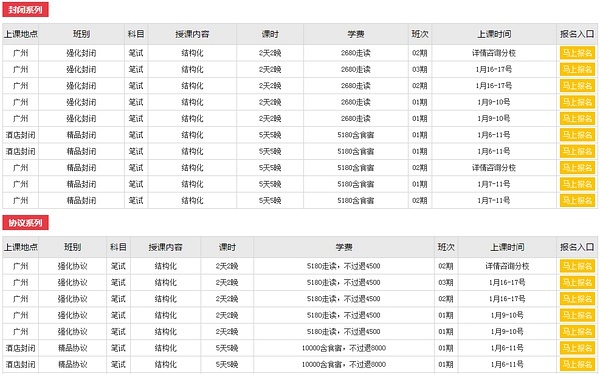Click 马上报名 for 强化协议 详情咨询分校 row
The image size is (600, 374).
coord(577,266)
